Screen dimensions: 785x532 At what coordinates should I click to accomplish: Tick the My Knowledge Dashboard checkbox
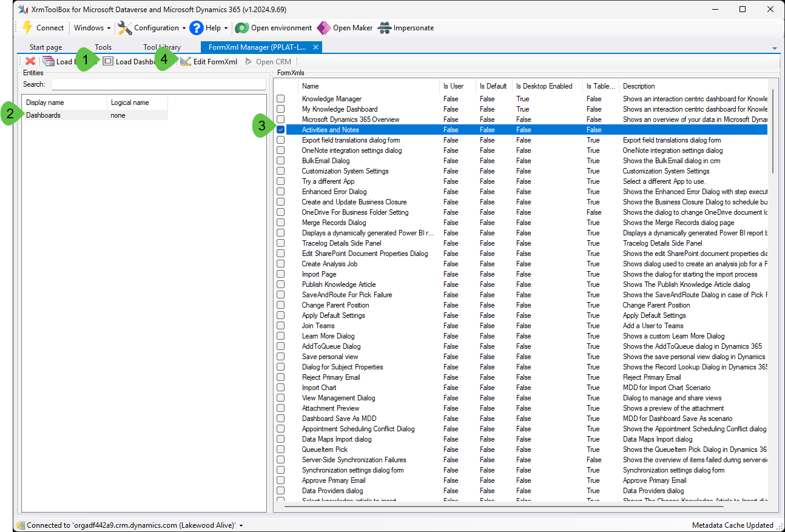pos(281,109)
